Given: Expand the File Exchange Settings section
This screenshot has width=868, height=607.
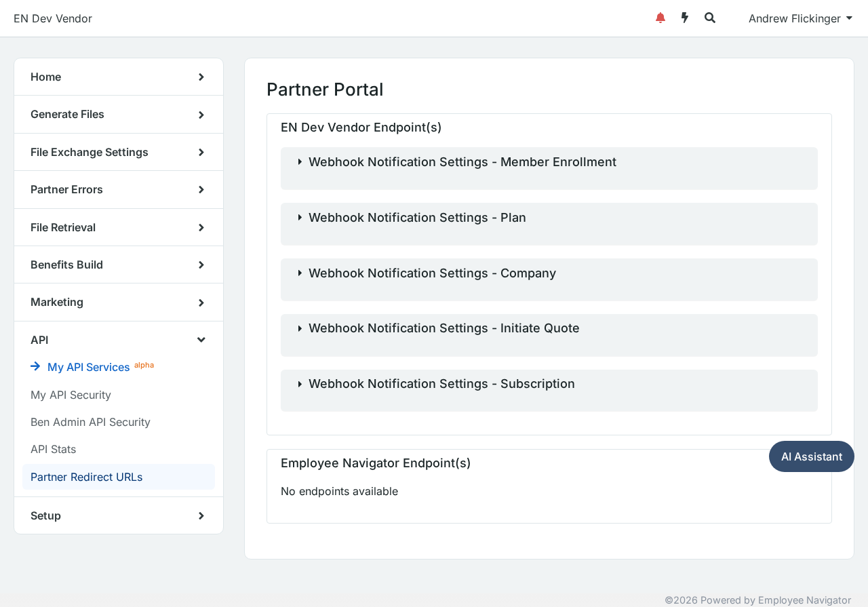Looking at the screenshot, I should tap(119, 152).
